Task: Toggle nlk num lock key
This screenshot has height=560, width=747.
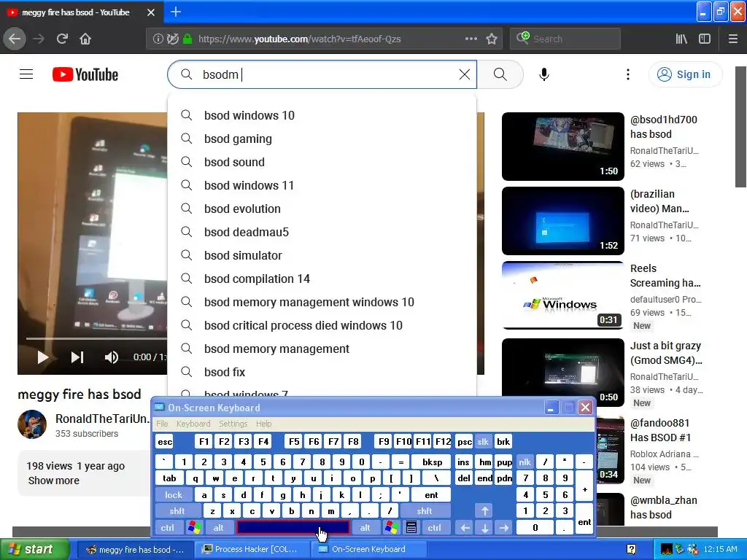Action: [525, 462]
